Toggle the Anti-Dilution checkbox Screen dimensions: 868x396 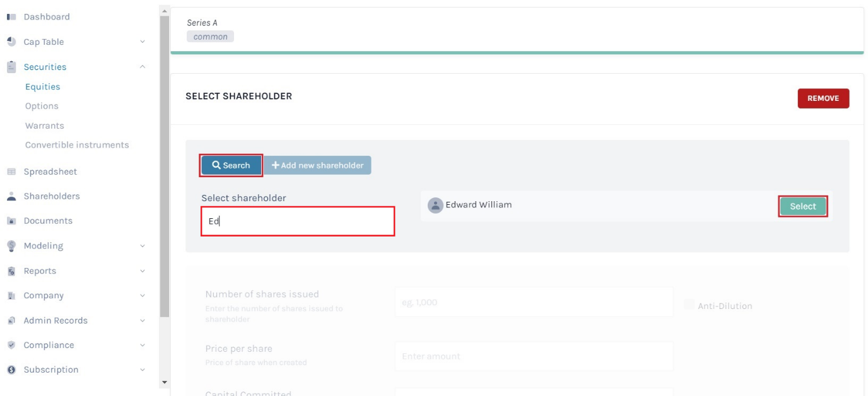pos(689,305)
